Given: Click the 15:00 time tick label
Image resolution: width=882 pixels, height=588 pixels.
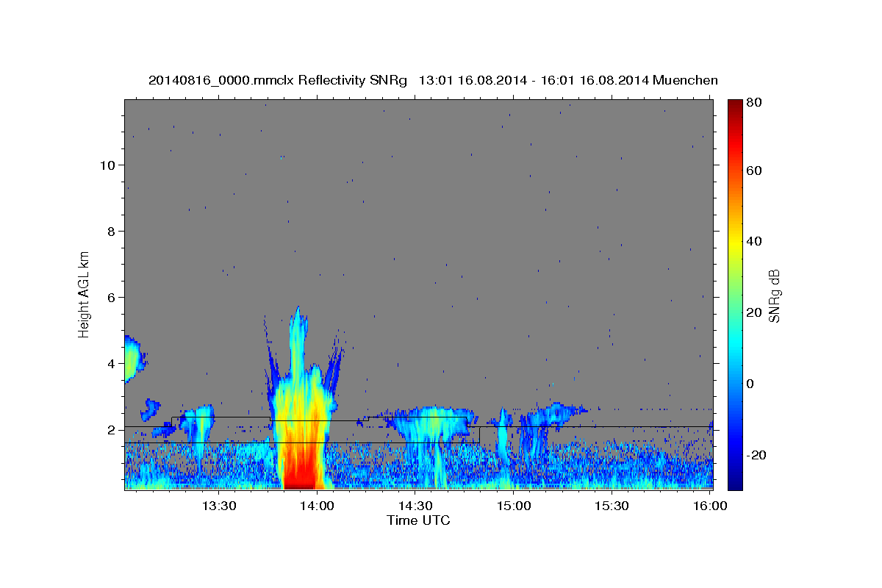Looking at the screenshot, I should click(514, 506).
